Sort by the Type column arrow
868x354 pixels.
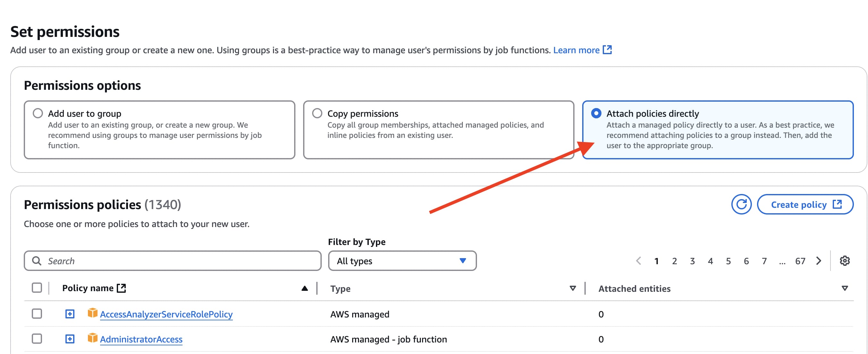(573, 288)
